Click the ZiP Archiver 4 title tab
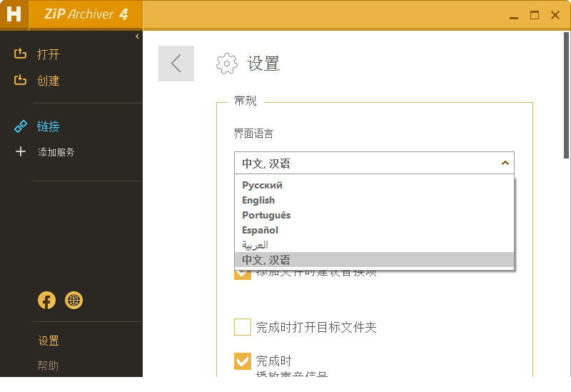 pos(86,14)
